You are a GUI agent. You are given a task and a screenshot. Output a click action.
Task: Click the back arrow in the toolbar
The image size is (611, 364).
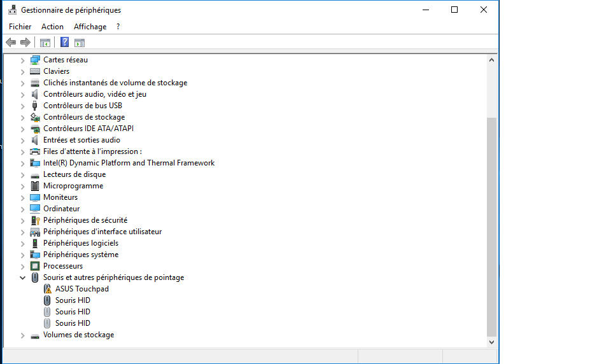[x=11, y=43]
